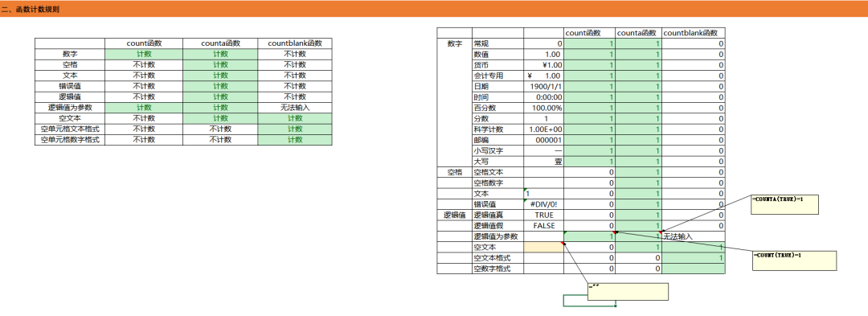Select the orange "二、函数计数规则" title bar
The width and height of the screenshot is (868, 316).
(x=434, y=10)
